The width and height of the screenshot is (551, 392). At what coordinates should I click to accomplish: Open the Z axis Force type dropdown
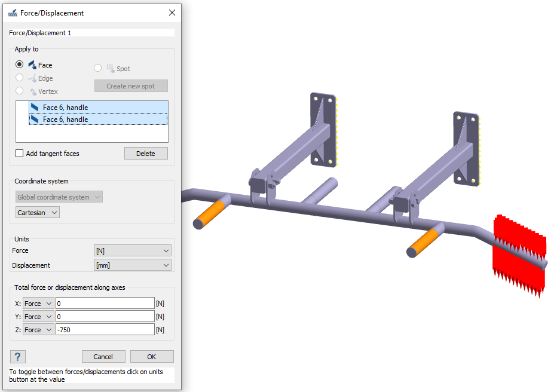pos(38,330)
